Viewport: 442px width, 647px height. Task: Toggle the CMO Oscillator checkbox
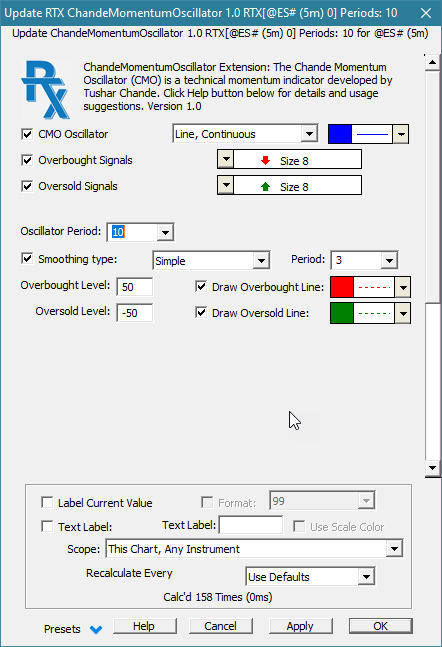click(27, 134)
